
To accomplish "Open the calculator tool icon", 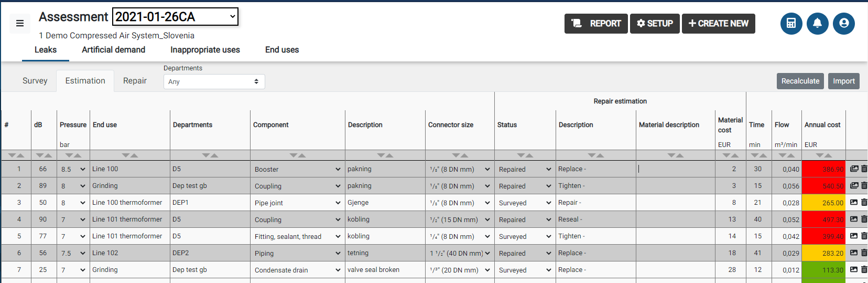I will tap(791, 24).
